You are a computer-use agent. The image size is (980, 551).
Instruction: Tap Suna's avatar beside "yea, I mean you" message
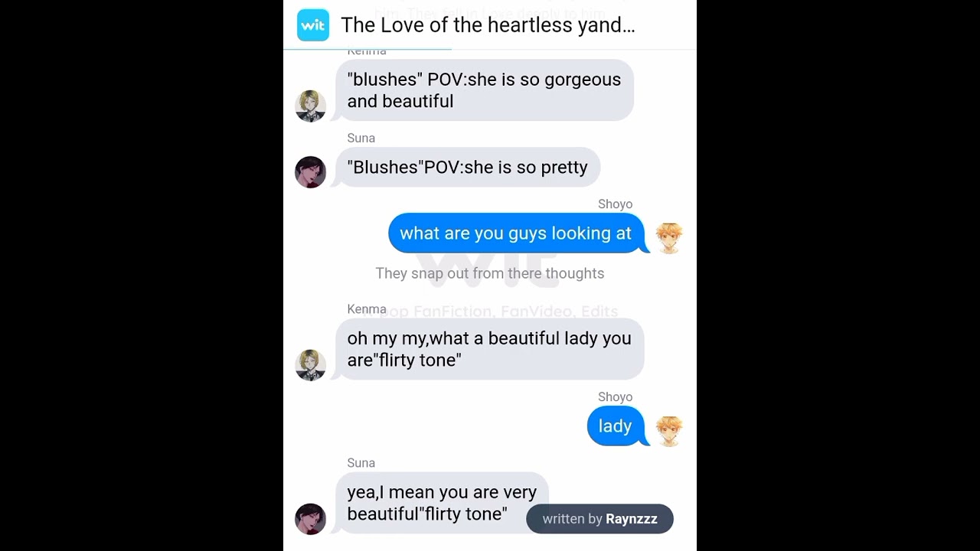click(x=310, y=519)
